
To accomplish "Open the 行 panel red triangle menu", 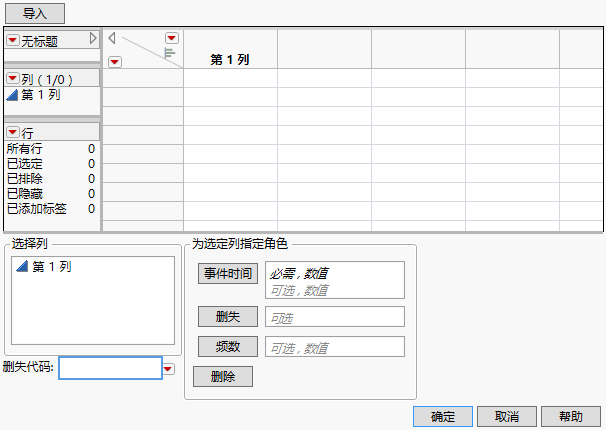I will pos(13,133).
